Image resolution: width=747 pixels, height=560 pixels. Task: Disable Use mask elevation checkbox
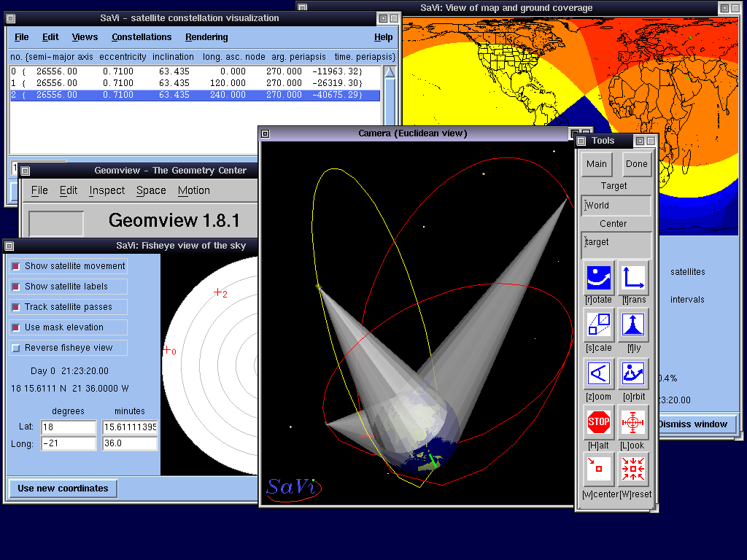pos(16,328)
